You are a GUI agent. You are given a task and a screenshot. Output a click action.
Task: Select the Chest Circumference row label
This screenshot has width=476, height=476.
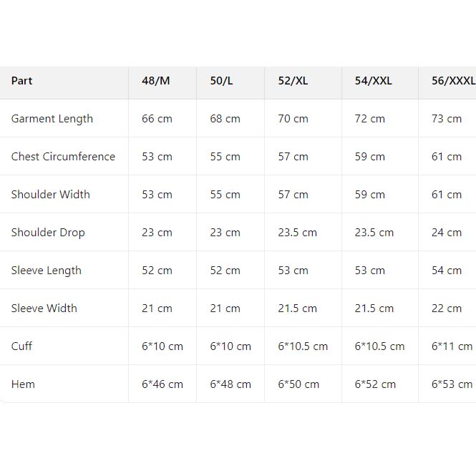click(63, 157)
